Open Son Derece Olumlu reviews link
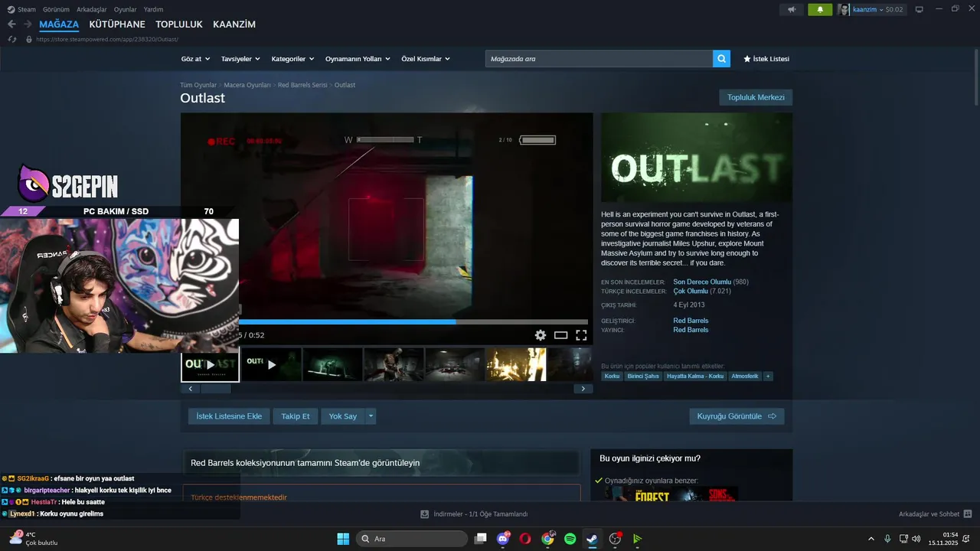 pos(702,282)
